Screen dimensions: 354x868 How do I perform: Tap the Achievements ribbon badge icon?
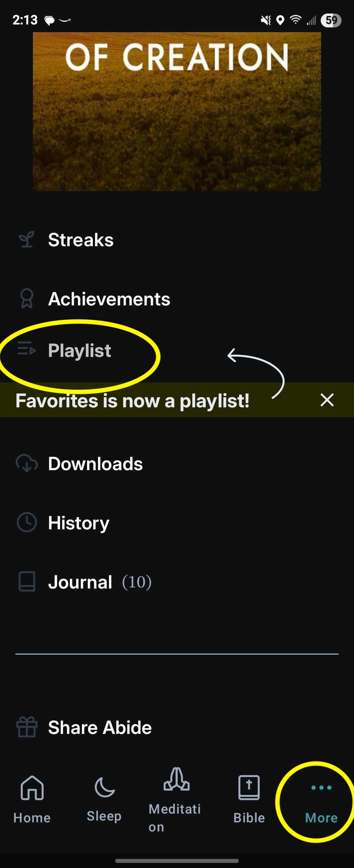27,299
